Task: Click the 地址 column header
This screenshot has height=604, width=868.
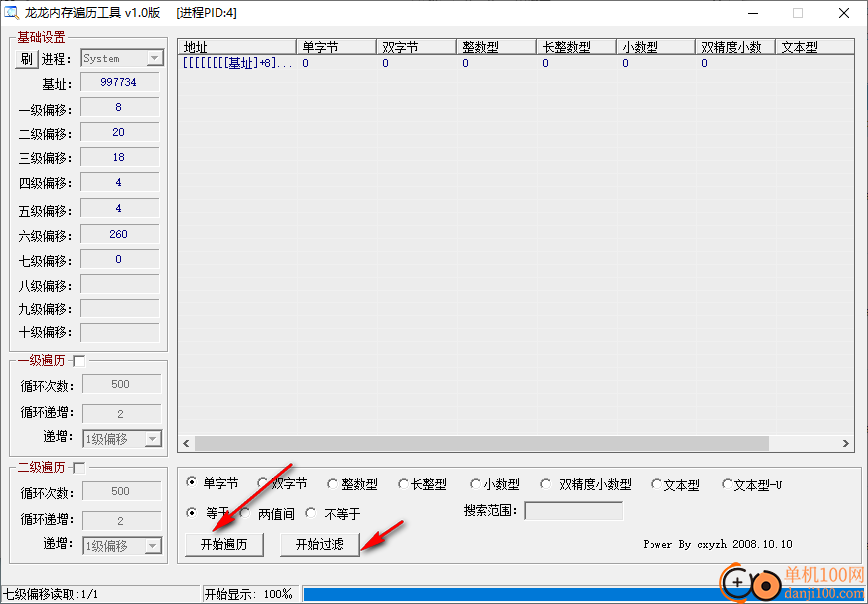Action: click(236, 47)
